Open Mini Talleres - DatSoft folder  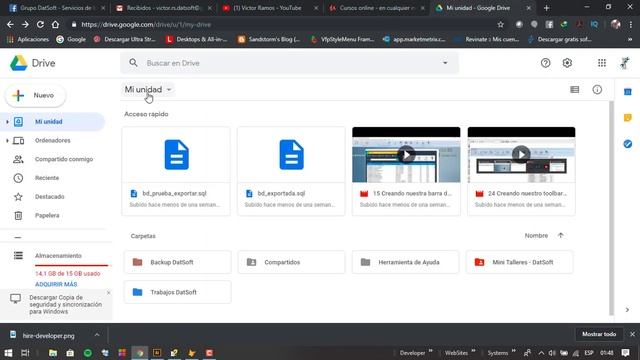pos(519,262)
